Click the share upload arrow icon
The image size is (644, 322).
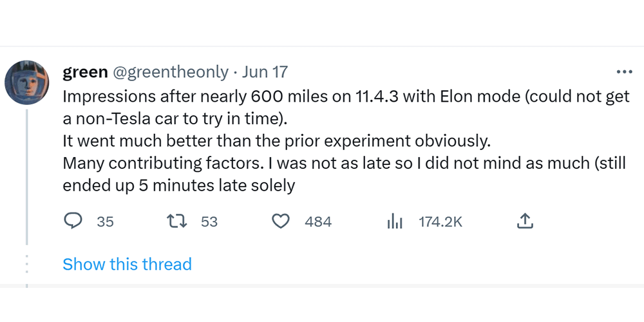(525, 222)
